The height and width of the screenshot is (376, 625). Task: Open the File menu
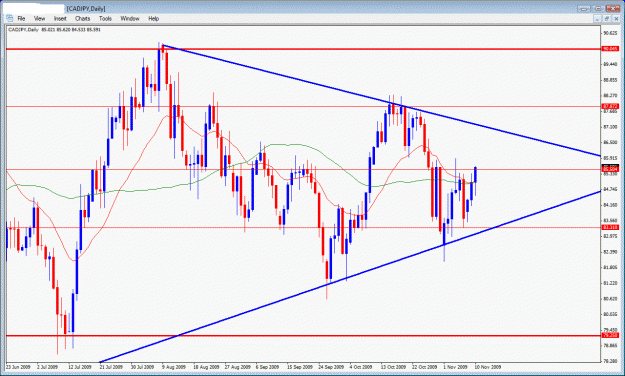coord(21,18)
